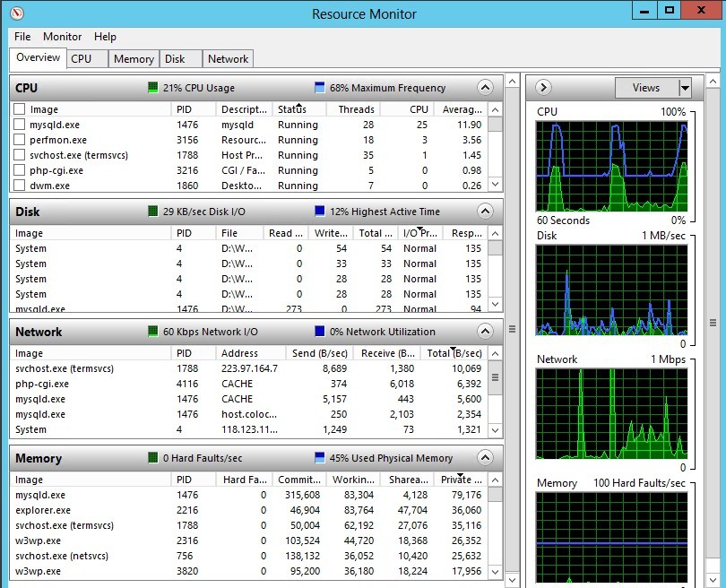
Task: Click the Resource Monitor app icon in title bar
Action: [x=17, y=13]
